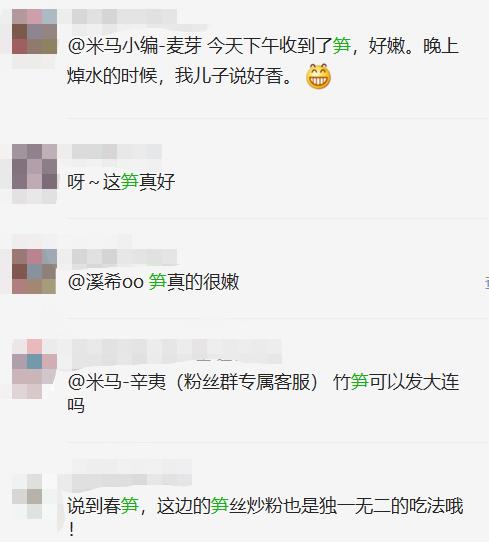Click the grinning emoji after '我儿子说好香'
This screenshot has width=489, height=542.
[318, 76]
